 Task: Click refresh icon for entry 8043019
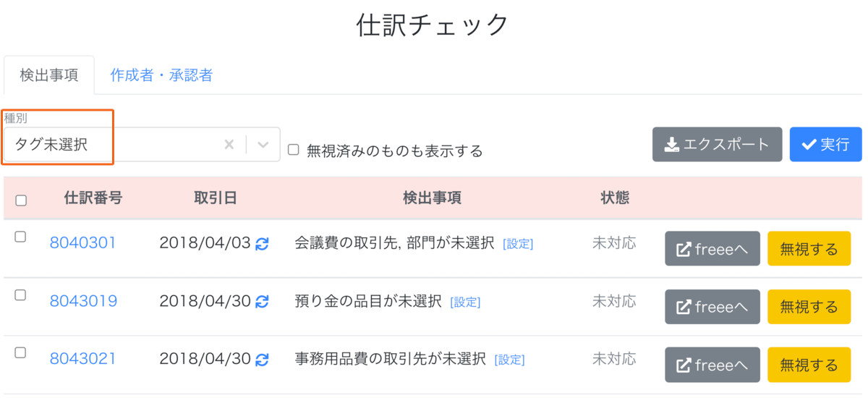[x=263, y=301]
